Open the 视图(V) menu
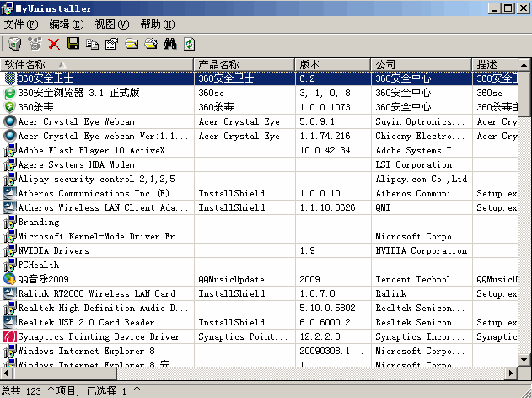Image resolution: width=532 pixels, height=398 pixels. [112, 24]
